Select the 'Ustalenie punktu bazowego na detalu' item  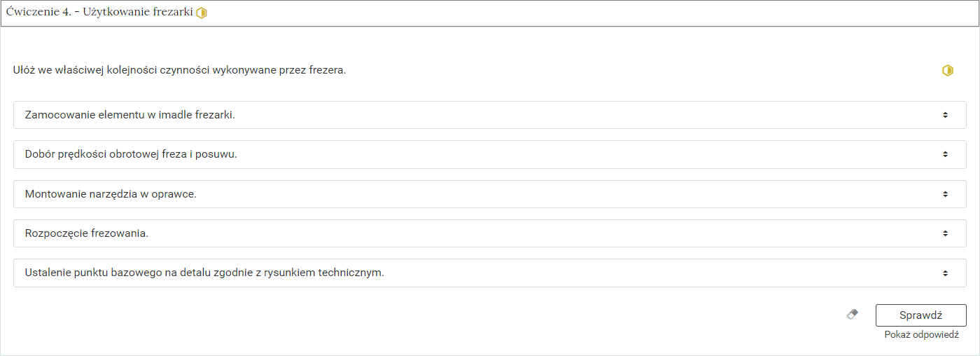[x=204, y=273]
